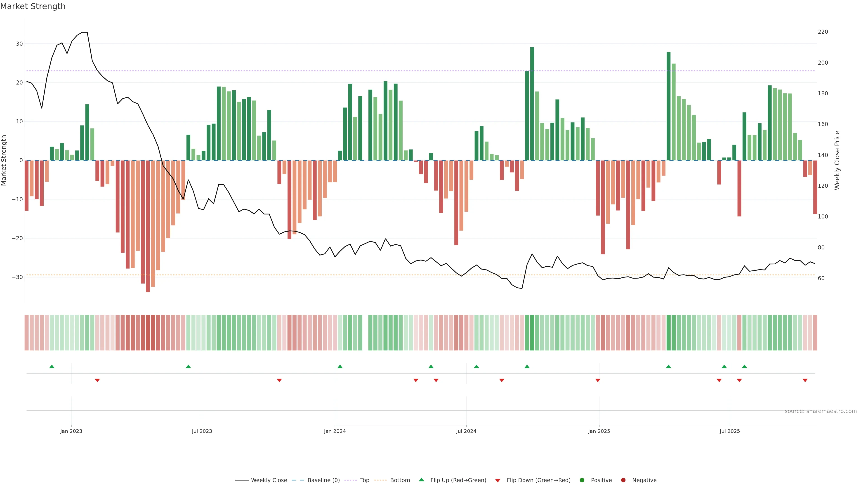Click the Negative dark red circle legend icon
The width and height of the screenshot is (868, 488).
623,480
